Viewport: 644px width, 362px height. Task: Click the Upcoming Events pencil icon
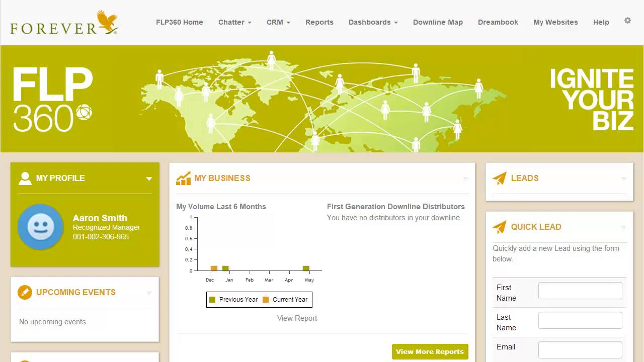tap(25, 292)
